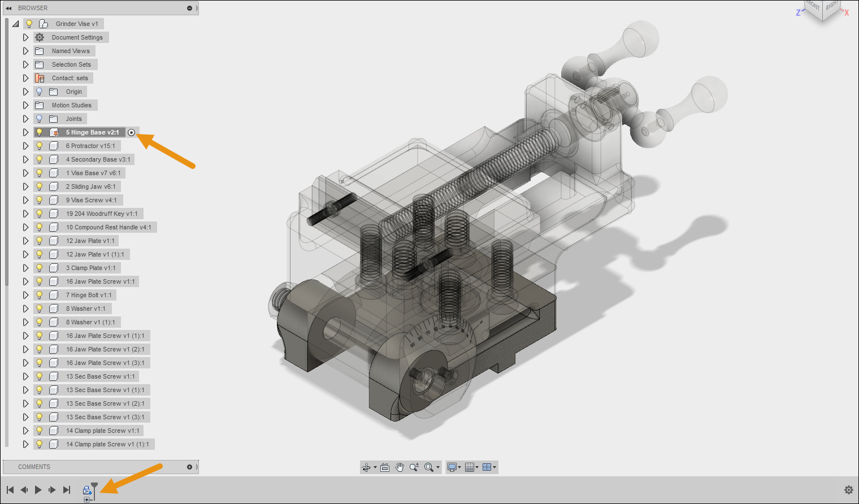Step timeline forward one feature
859x504 pixels.
tap(53, 490)
